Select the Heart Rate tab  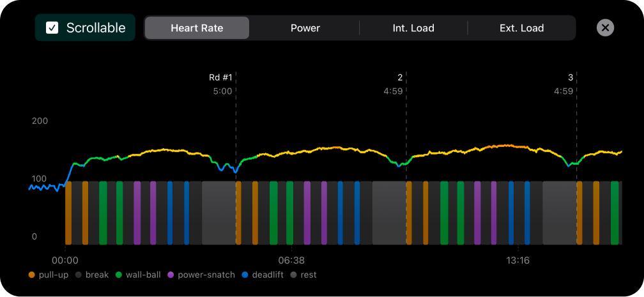[x=197, y=28]
